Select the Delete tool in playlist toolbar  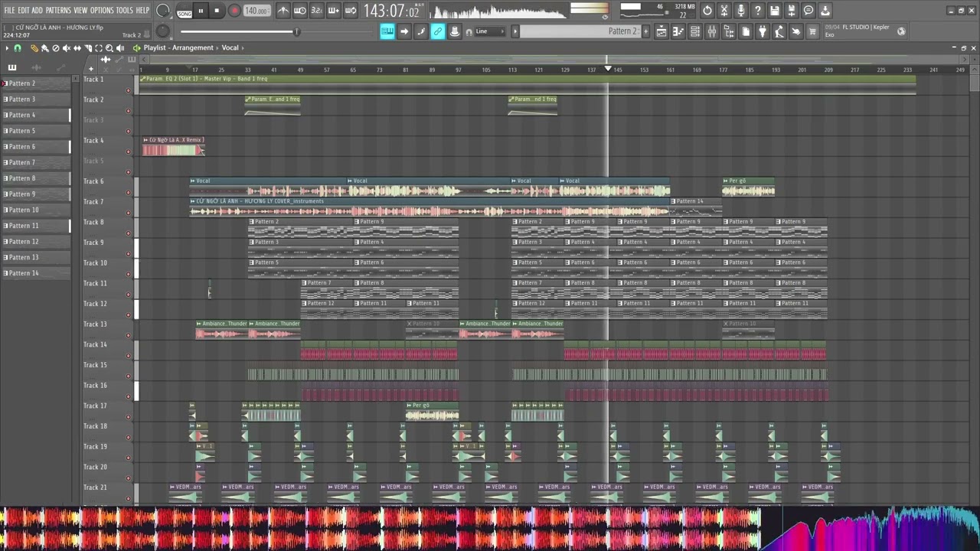(x=55, y=48)
